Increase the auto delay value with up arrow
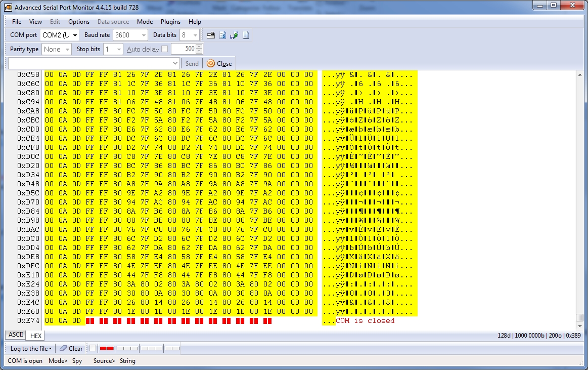The width and height of the screenshot is (588, 370). coord(199,47)
